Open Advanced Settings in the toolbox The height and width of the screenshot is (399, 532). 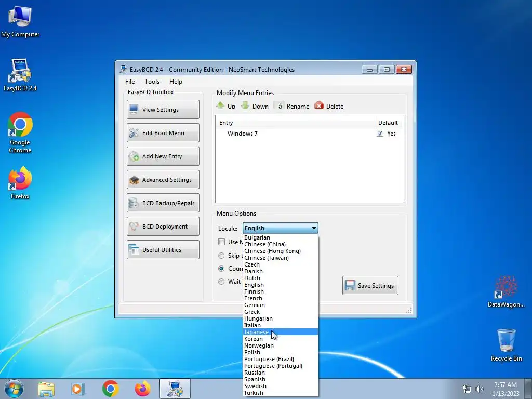[163, 179]
